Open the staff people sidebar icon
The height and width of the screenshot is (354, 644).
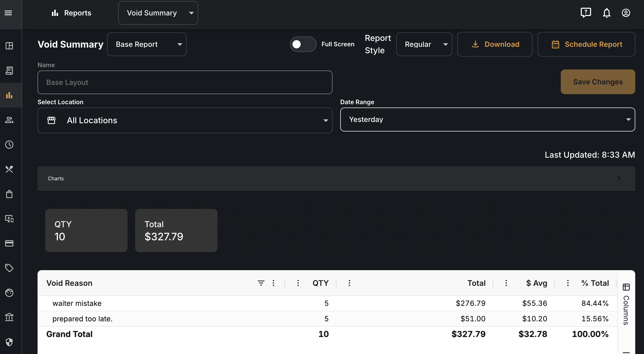pos(9,120)
